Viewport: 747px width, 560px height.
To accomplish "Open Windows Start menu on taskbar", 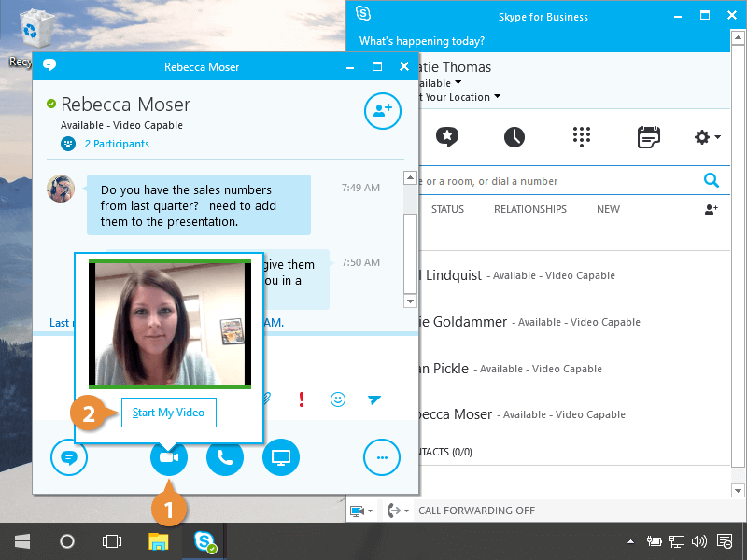I will (x=22, y=541).
